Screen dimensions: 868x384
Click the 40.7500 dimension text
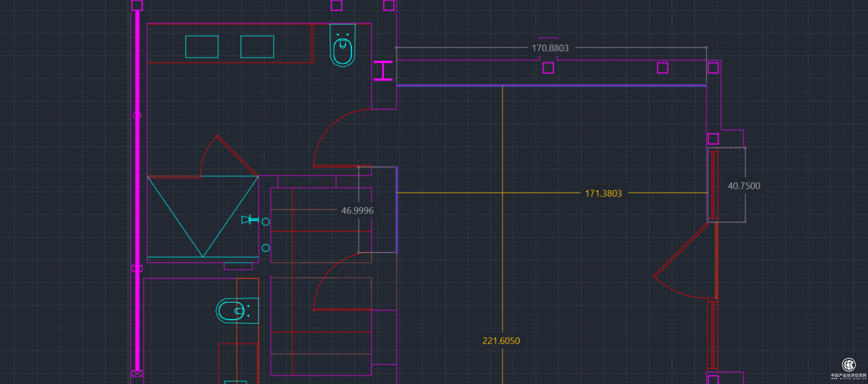744,186
